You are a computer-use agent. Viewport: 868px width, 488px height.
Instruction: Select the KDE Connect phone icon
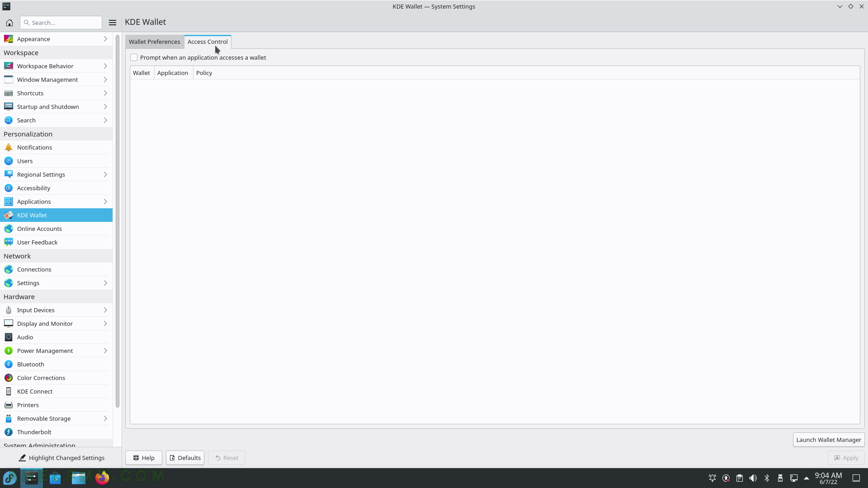pos(9,391)
